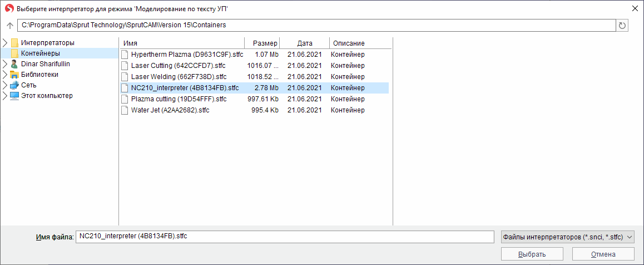Refresh the folder path listing

pos(622,25)
